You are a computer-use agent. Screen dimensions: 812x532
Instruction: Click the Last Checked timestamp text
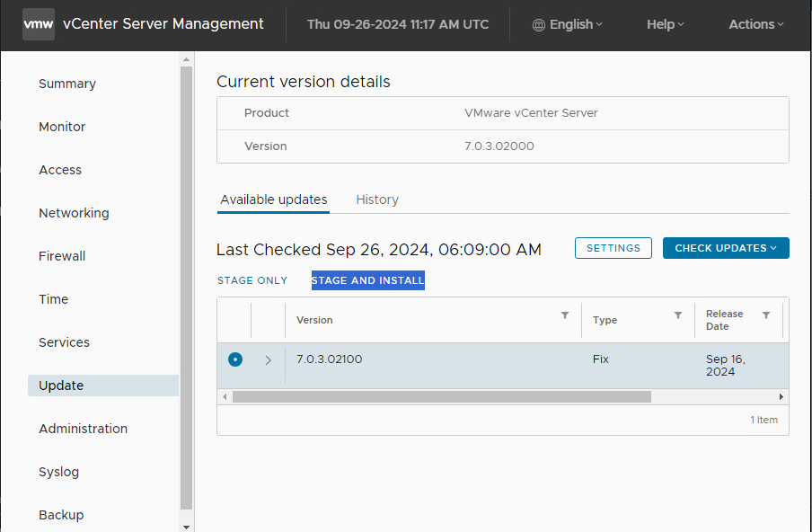click(379, 250)
